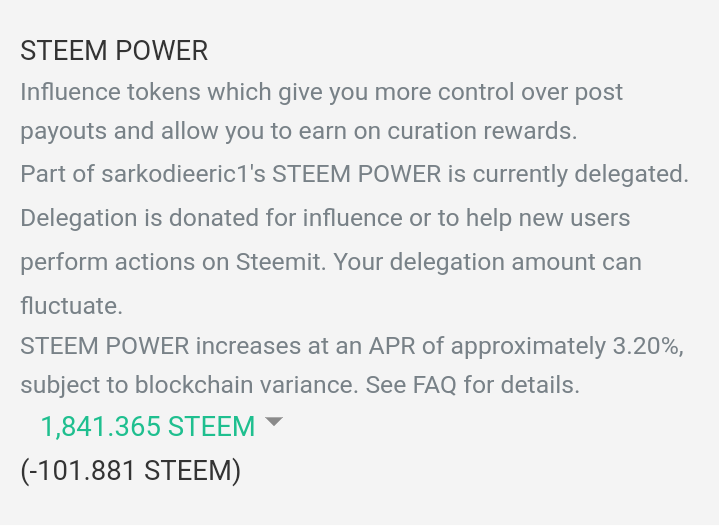Click the line starting with Influence tokens
719x526 pixels.
coord(321,92)
